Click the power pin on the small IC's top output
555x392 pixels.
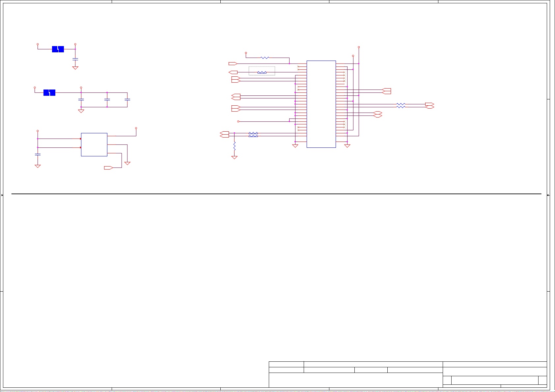click(136, 128)
